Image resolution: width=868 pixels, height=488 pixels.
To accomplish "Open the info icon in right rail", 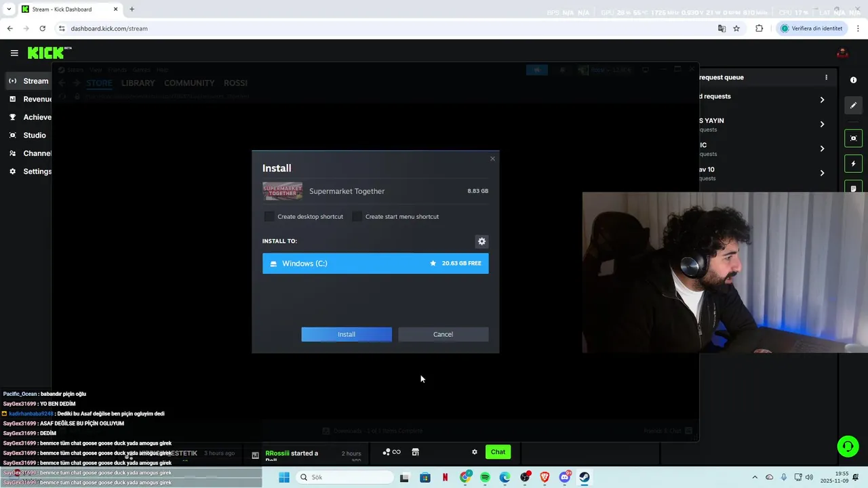I will pyautogui.click(x=853, y=80).
